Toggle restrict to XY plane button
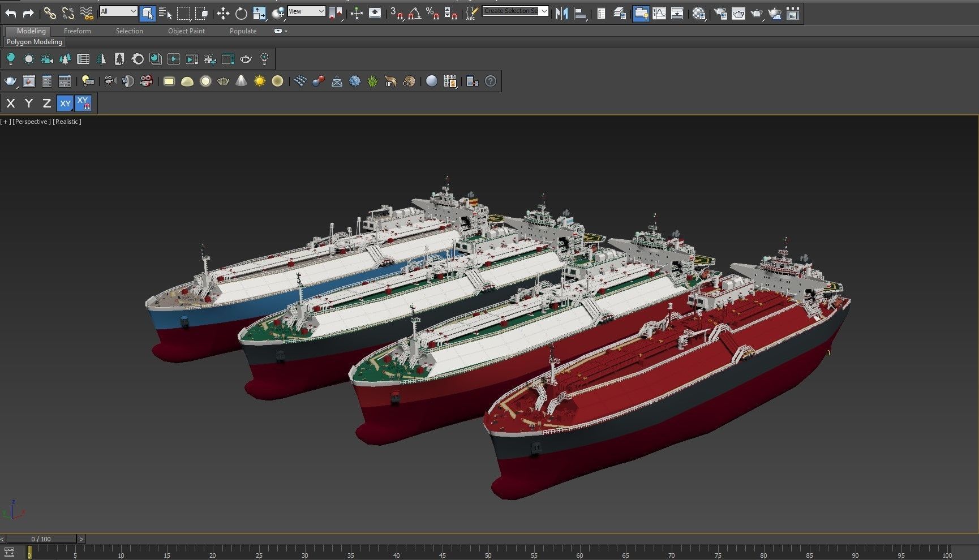This screenshot has height=560, width=979. pyautogui.click(x=65, y=103)
